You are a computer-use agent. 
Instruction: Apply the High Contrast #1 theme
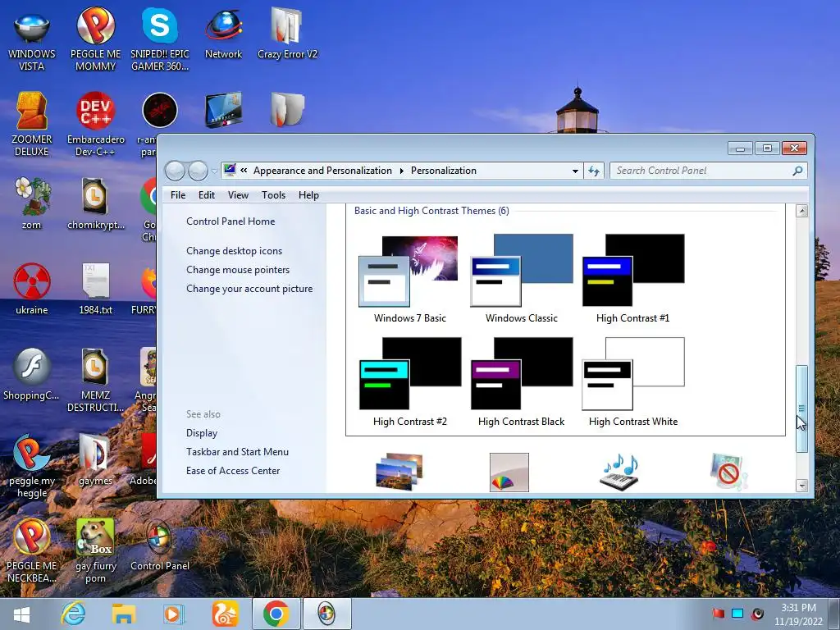pyautogui.click(x=632, y=279)
